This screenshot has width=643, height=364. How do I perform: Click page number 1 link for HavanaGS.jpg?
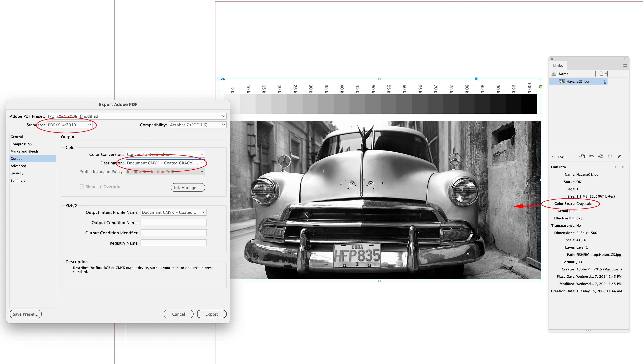605,81
